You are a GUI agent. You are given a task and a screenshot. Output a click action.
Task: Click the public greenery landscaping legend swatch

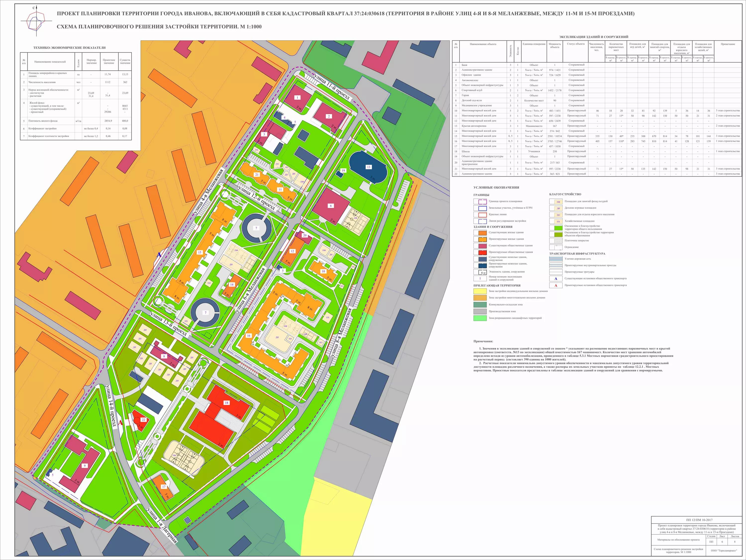(556, 228)
